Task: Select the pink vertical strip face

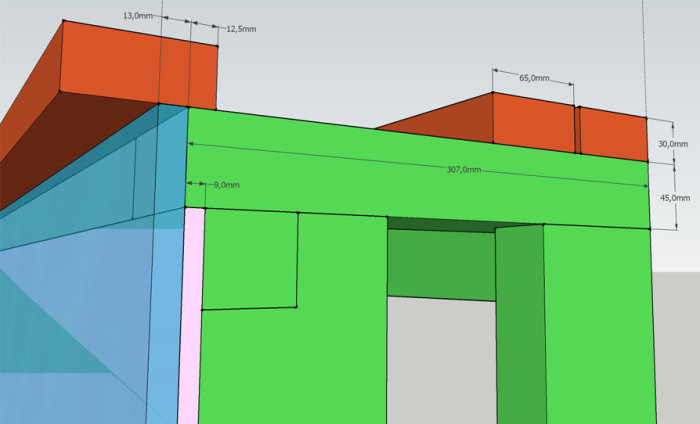Action: coord(191,316)
